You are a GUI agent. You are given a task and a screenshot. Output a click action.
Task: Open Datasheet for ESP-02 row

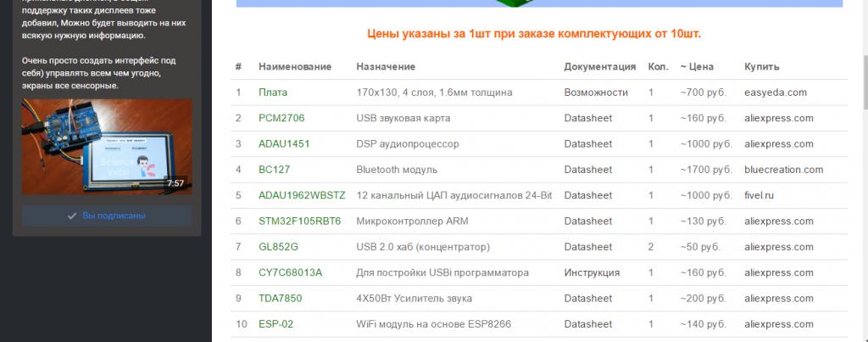click(x=588, y=324)
